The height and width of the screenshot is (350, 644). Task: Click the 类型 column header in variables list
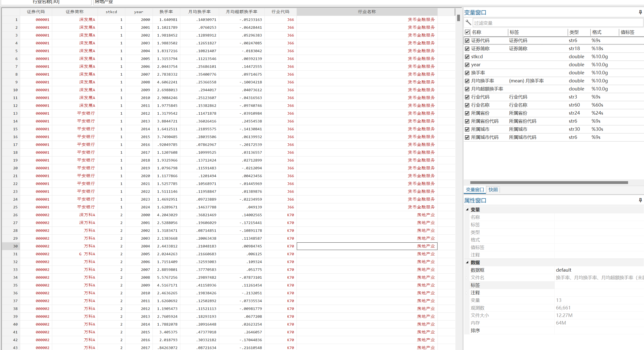click(x=574, y=32)
